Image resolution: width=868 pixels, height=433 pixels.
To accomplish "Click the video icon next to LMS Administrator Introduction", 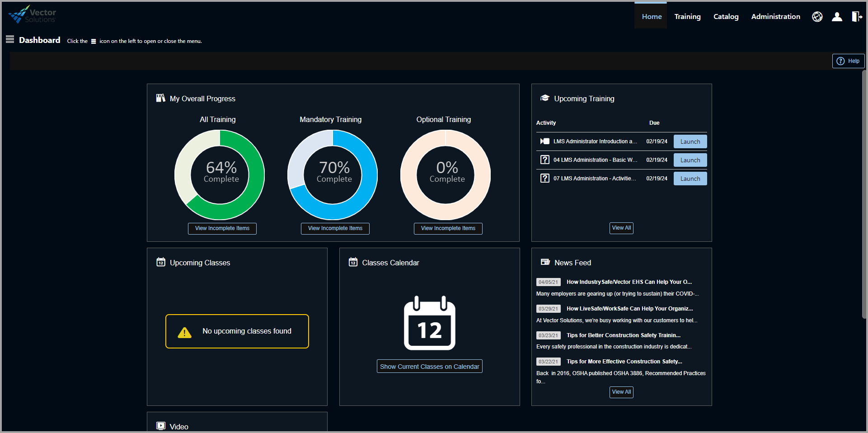I will coord(544,141).
